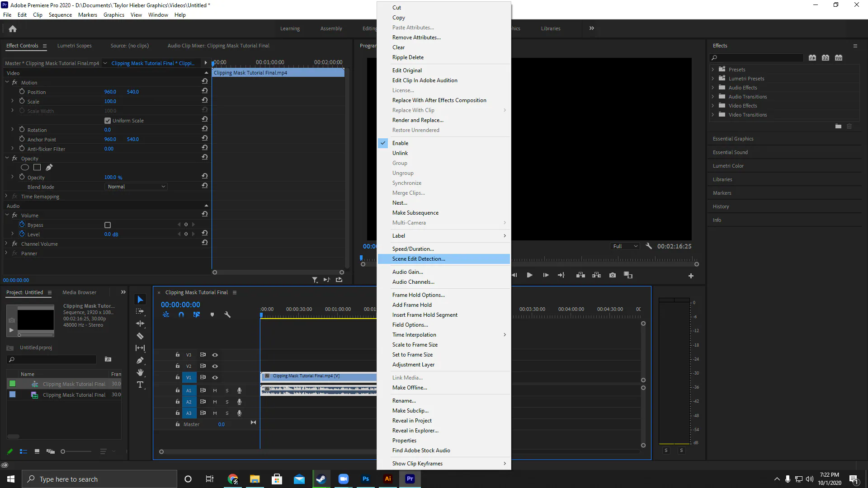Click the Scene Edit Detection option

[419, 258]
